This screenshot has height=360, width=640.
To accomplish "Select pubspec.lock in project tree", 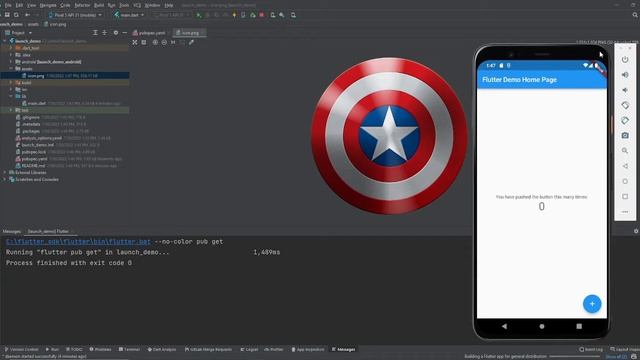I will (34, 152).
